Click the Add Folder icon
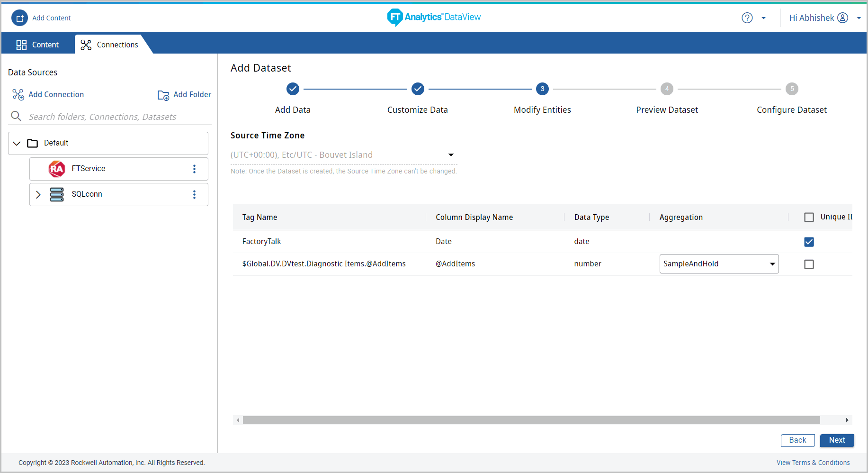Image resolution: width=868 pixels, height=473 pixels. (x=163, y=95)
